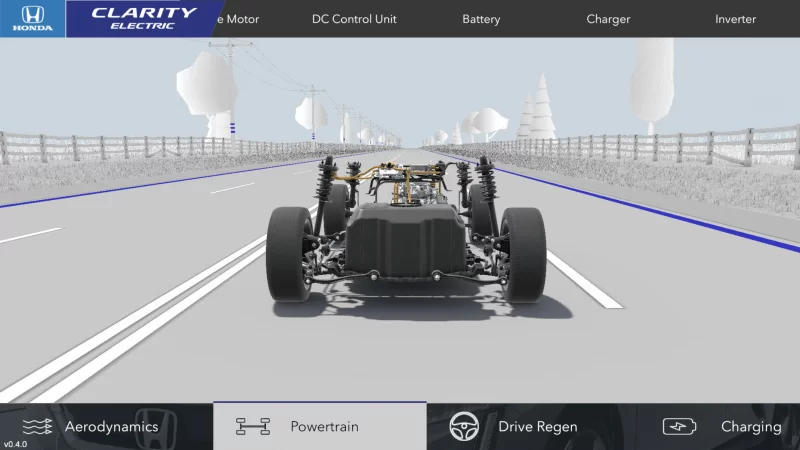Click the v0.4.0 version label
The width and height of the screenshot is (800, 450).
click(x=14, y=443)
